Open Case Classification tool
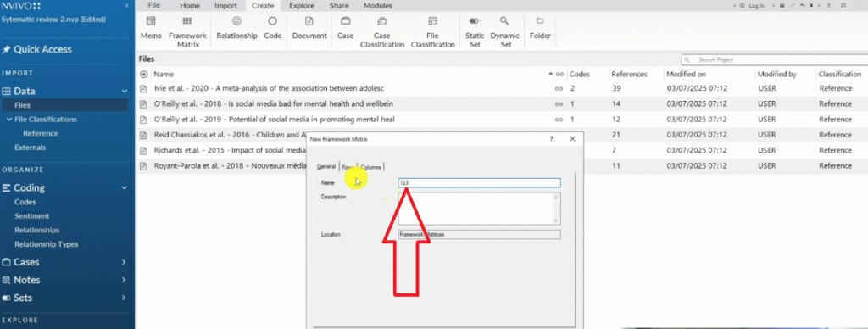 (x=382, y=32)
